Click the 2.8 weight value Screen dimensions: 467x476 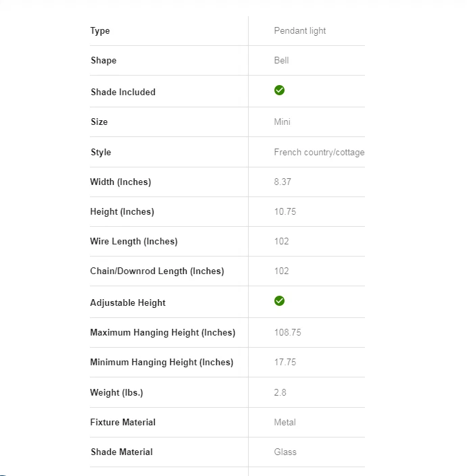click(280, 393)
